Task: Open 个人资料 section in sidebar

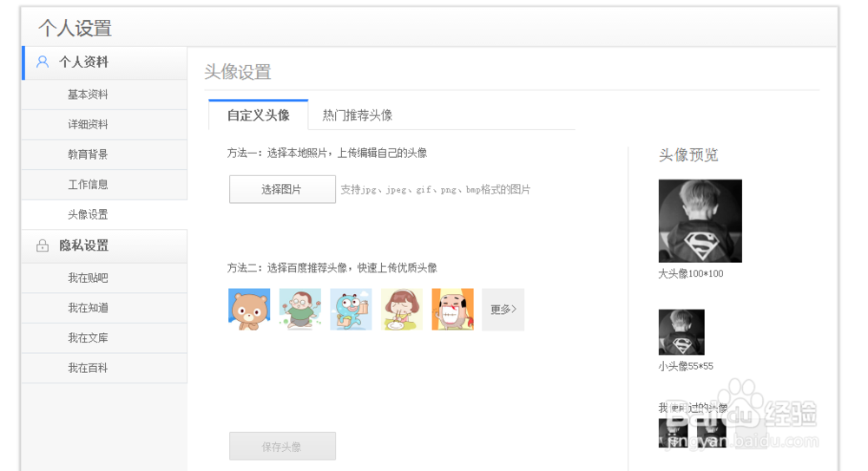Action: tap(105, 62)
